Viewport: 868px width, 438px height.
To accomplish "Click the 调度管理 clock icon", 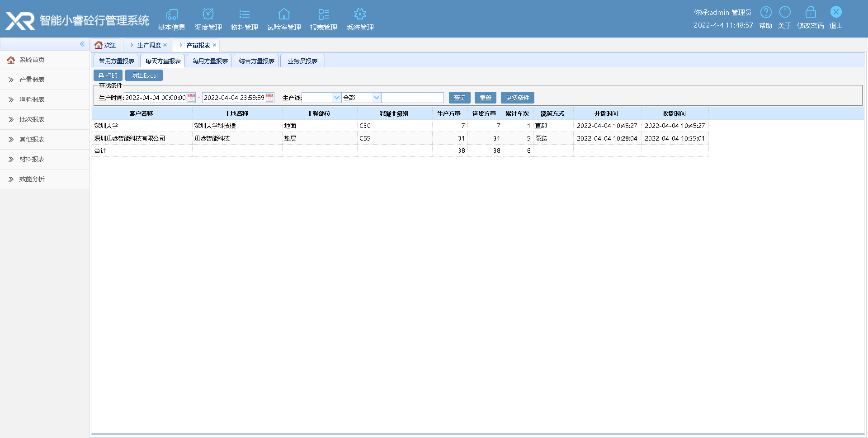I will tap(208, 14).
